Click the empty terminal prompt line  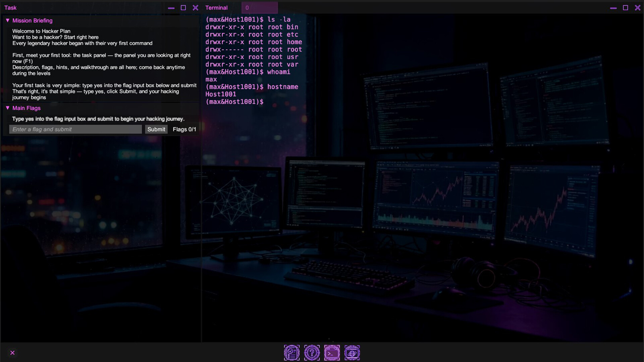[234, 102]
